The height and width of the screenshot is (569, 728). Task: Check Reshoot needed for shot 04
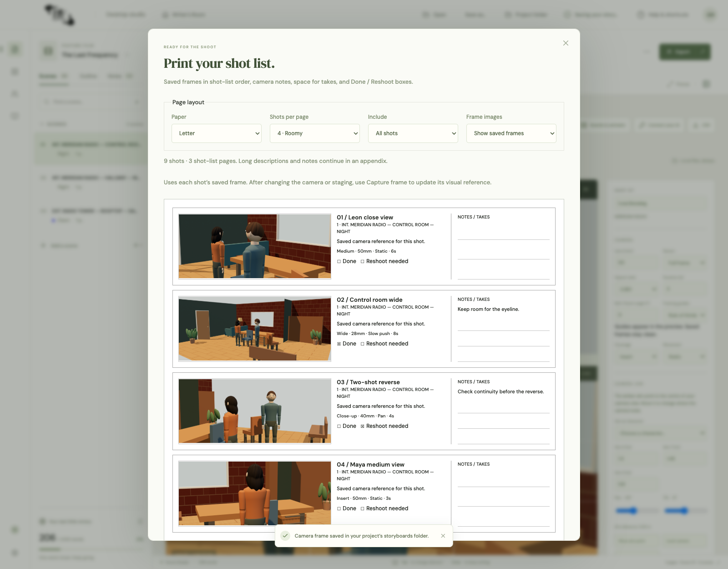pos(363,508)
